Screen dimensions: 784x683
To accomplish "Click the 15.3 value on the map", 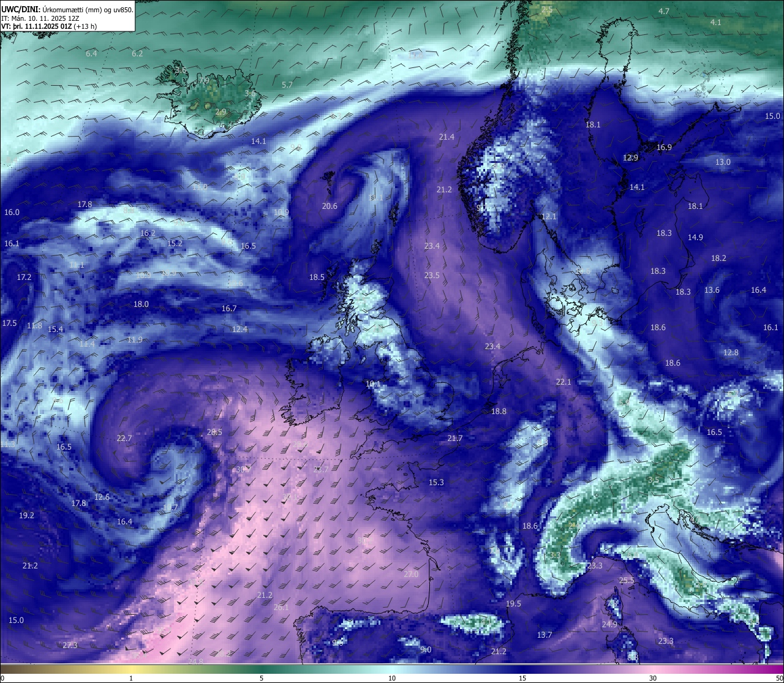I will point(436,483).
